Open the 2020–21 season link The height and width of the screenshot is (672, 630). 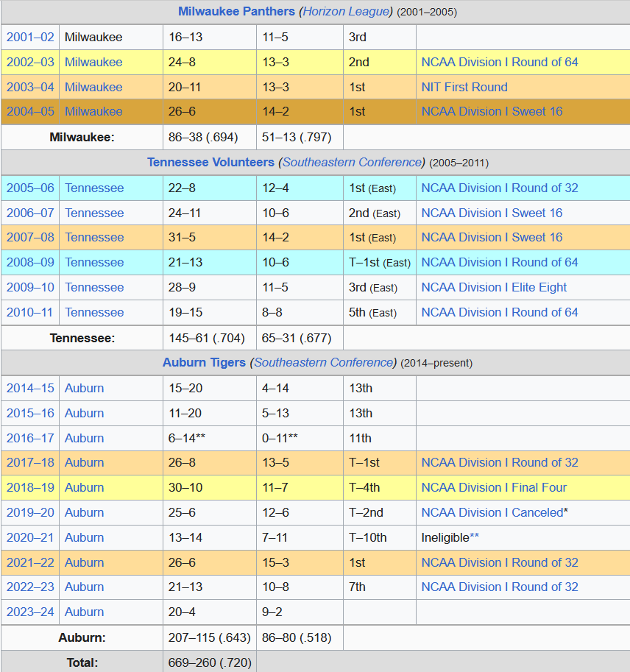(30, 538)
